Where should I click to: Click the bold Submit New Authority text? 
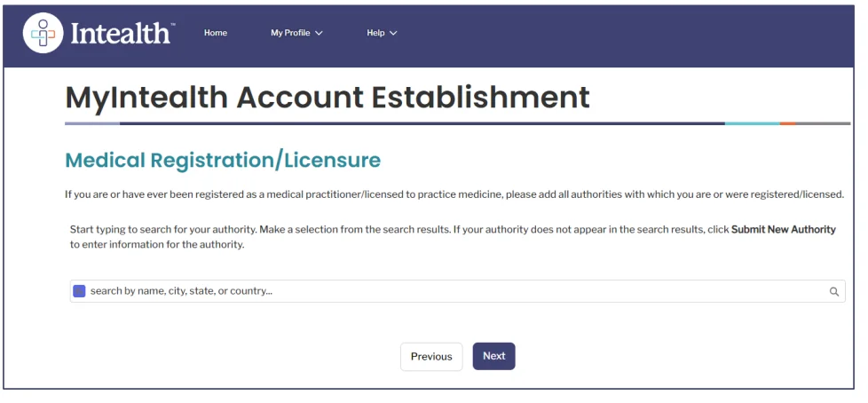point(783,229)
